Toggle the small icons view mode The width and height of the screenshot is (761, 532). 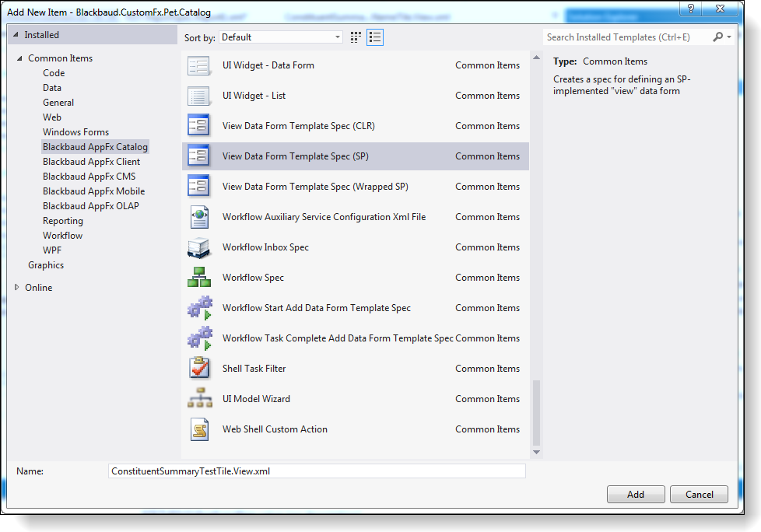[x=374, y=37]
